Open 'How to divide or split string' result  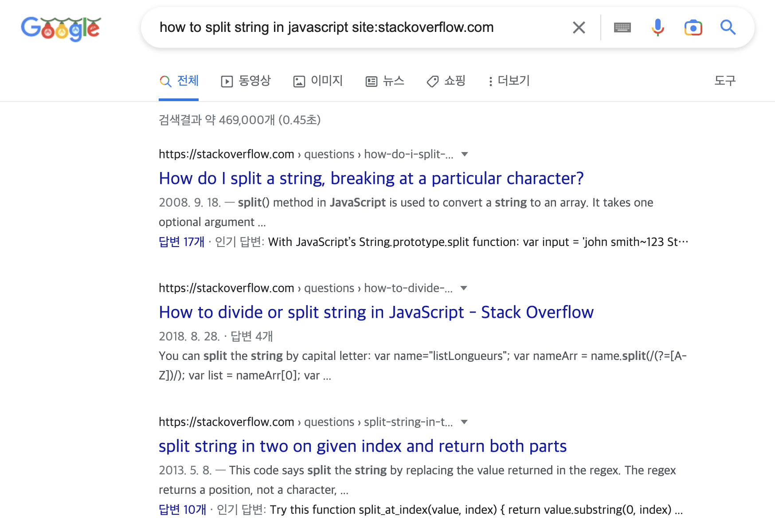pyautogui.click(x=376, y=312)
